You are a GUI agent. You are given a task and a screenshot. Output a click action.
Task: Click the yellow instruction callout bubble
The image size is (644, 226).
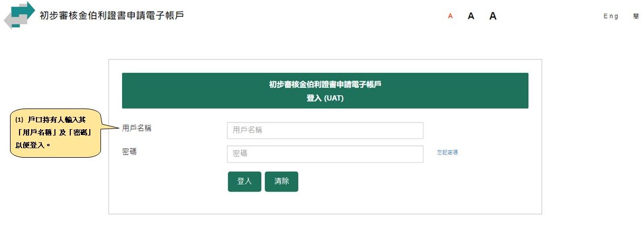click(x=55, y=133)
